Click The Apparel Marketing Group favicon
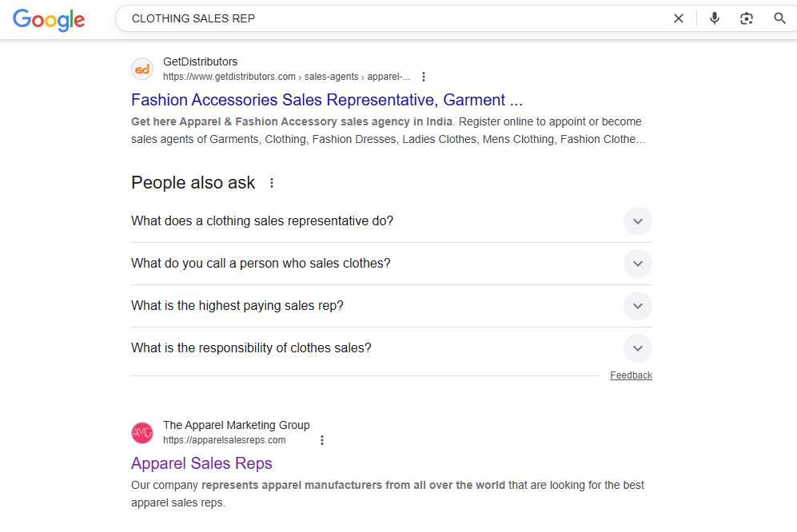Image resolution: width=797 pixels, height=532 pixels. point(142,433)
